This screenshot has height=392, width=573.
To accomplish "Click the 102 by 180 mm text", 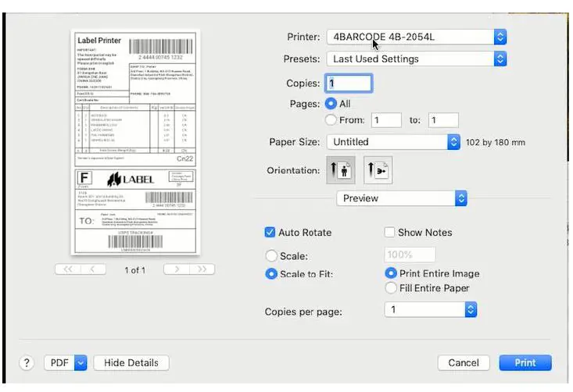I will click(495, 142).
